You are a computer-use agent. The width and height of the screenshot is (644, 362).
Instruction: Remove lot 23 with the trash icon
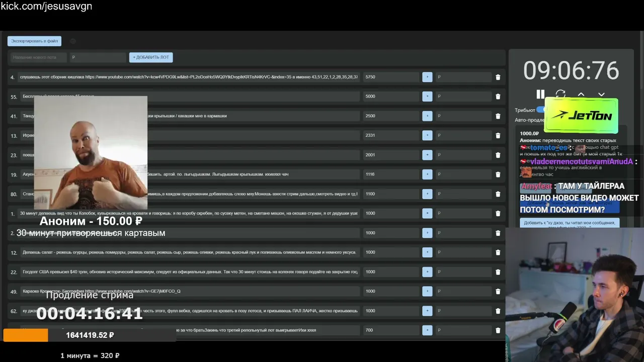coord(498,155)
